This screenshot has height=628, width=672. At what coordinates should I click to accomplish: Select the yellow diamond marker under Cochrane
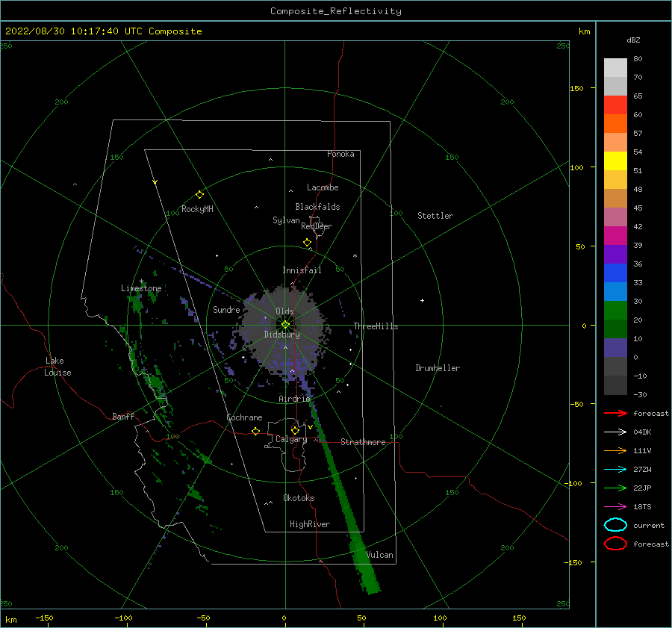(256, 432)
